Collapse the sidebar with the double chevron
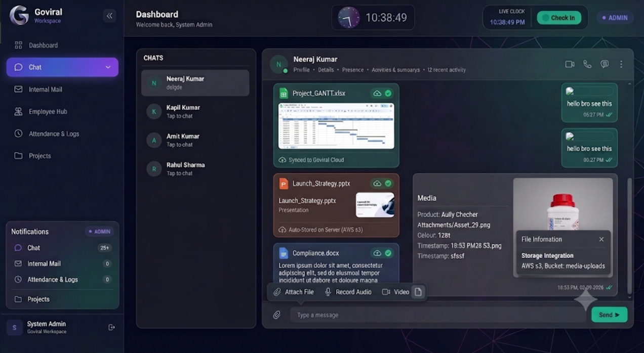This screenshot has width=644, height=353. (109, 16)
